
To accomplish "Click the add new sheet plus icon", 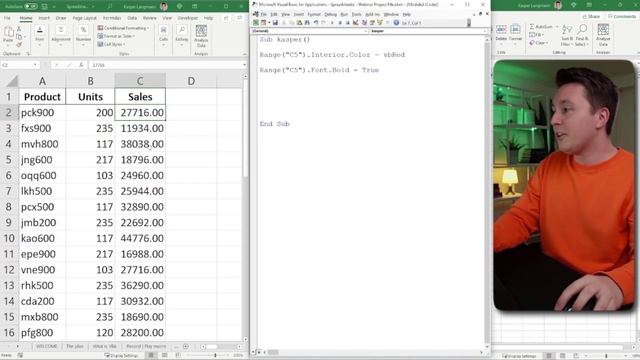I will [x=186, y=346].
